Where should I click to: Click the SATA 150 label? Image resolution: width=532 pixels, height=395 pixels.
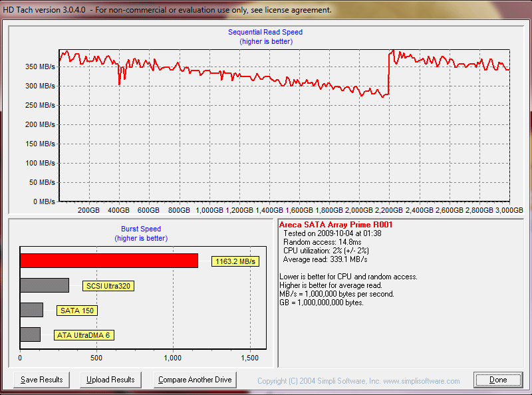tap(77, 311)
